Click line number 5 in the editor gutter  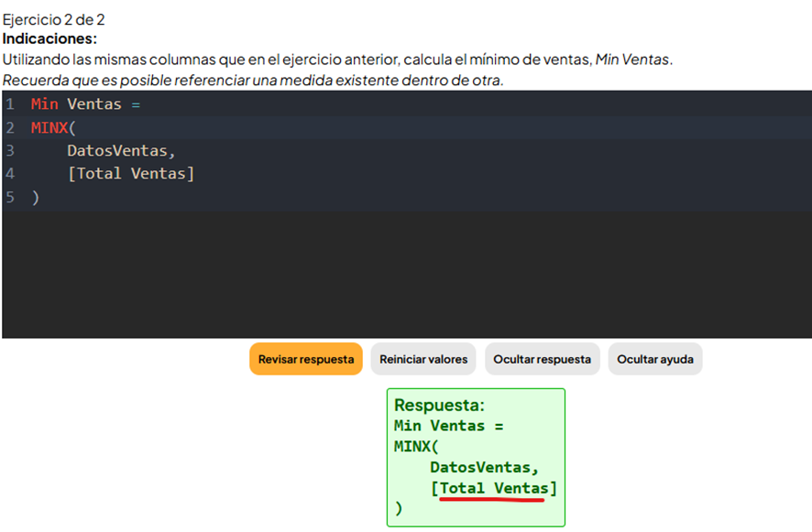[9, 197]
